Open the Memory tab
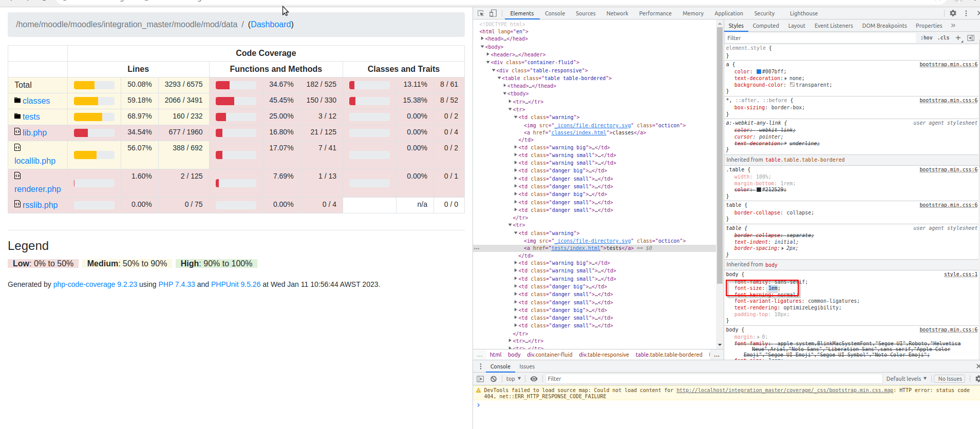This screenshot has height=429, width=980. (693, 13)
